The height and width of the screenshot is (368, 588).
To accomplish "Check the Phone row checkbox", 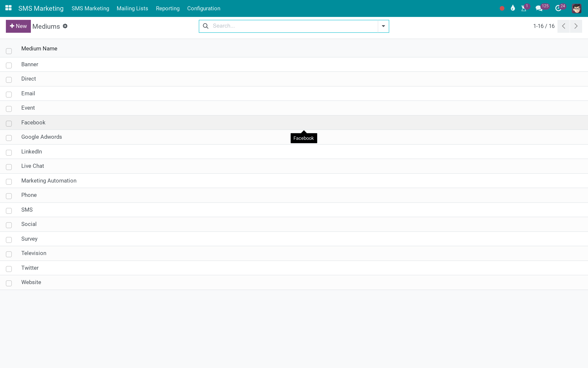I will [x=9, y=196].
